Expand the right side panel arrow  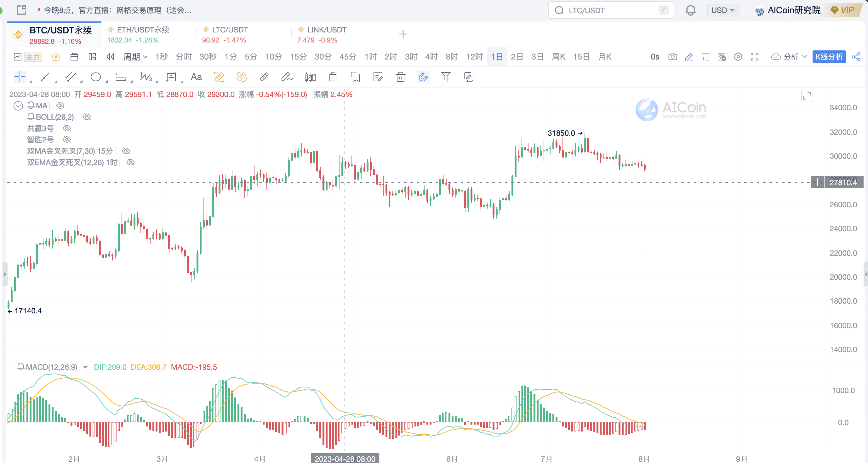pyautogui.click(x=866, y=274)
